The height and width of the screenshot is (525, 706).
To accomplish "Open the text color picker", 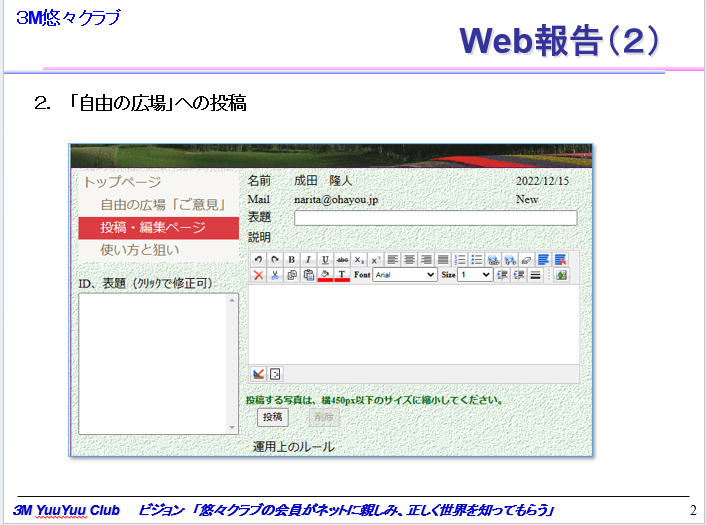I will click(x=342, y=275).
